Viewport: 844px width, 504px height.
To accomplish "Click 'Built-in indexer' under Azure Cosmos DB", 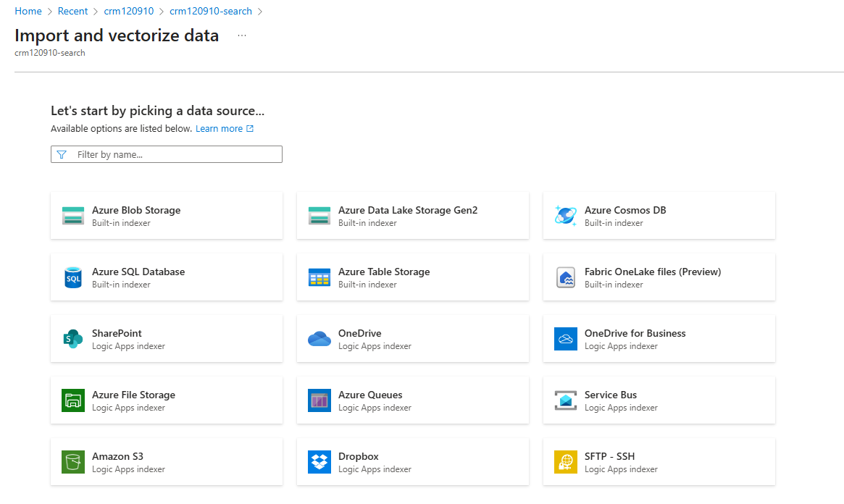I will coord(614,223).
